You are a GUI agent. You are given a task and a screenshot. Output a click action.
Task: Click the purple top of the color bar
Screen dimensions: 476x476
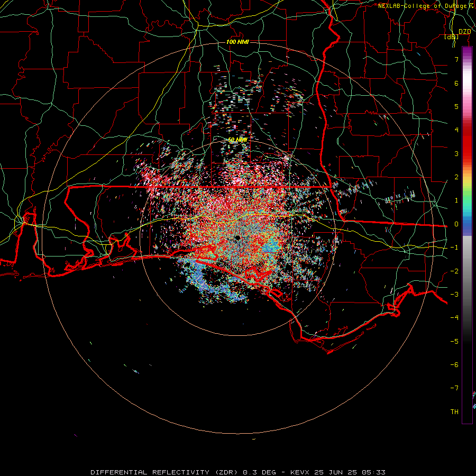tap(467, 52)
